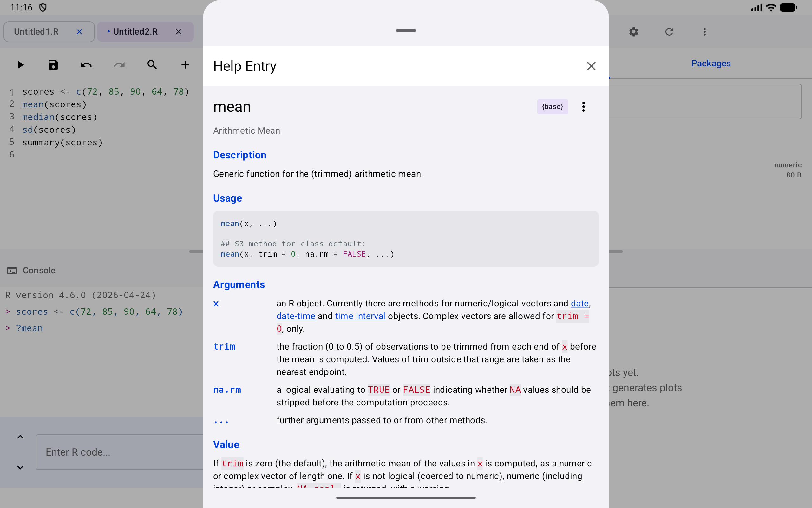812x508 pixels.
Task: Open the mean help entry options menu
Action: pos(584,106)
